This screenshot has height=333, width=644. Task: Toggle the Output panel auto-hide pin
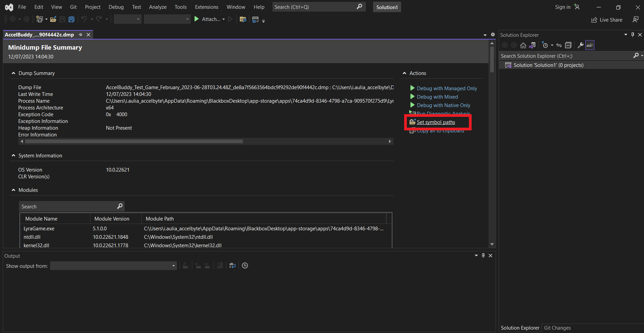483,256
